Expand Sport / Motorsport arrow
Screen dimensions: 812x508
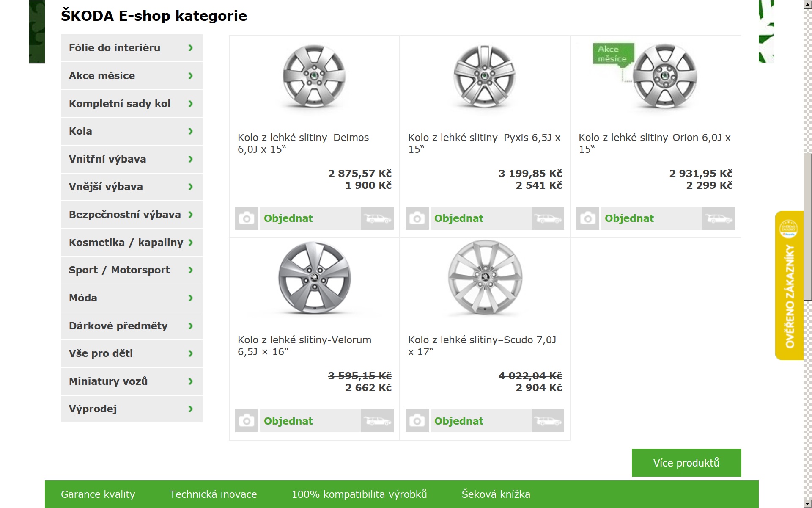[x=191, y=270]
